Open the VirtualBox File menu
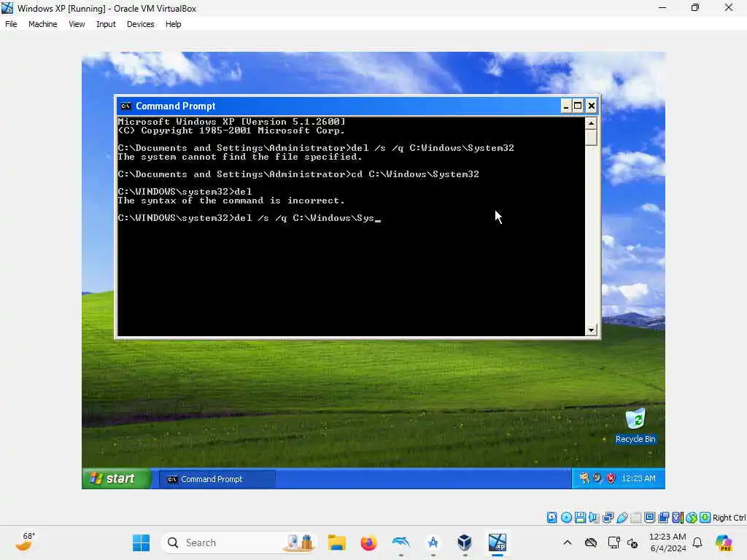The width and height of the screenshot is (747, 560). 11,24
